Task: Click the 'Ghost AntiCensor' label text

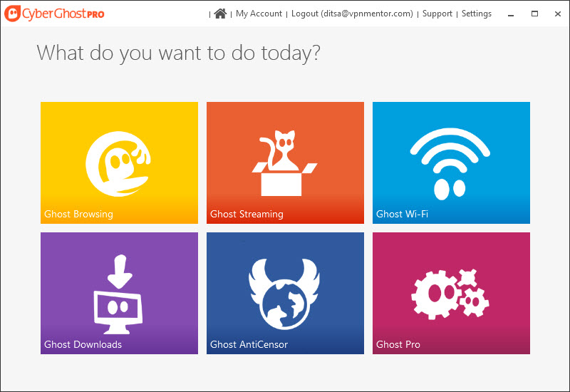Action: [249, 344]
